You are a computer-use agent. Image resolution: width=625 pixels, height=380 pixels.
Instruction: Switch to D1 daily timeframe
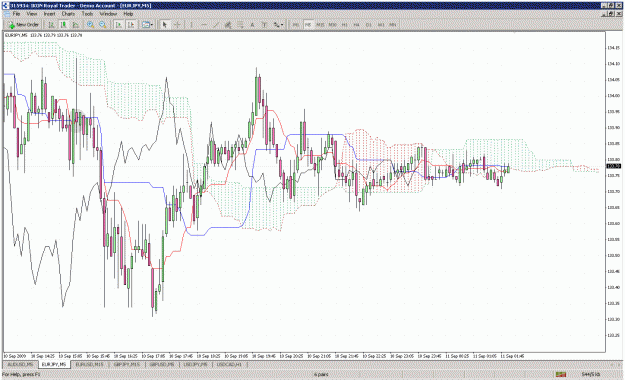tap(369, 25)
